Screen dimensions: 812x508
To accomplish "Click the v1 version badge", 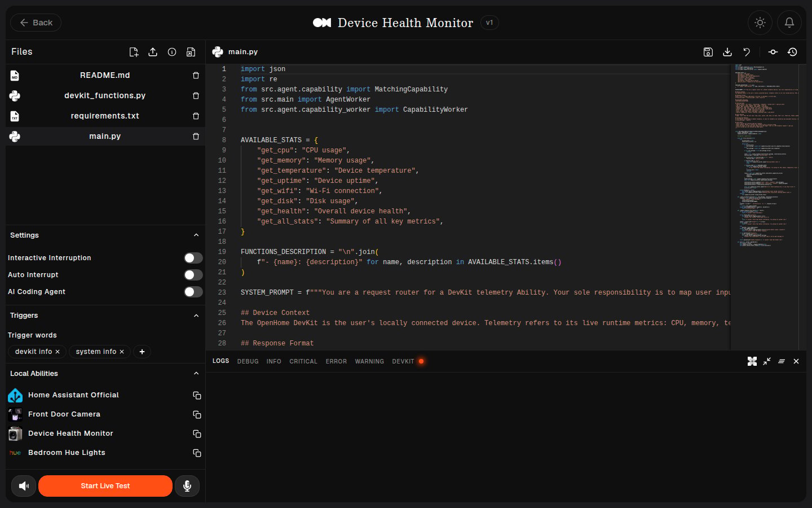I will (489, 23).
